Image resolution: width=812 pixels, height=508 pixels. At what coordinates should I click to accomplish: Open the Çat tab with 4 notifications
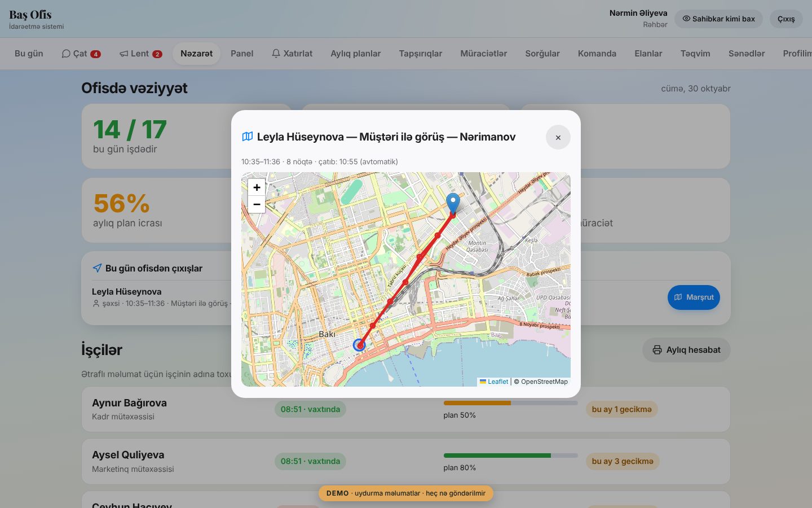tap(81, 54)
